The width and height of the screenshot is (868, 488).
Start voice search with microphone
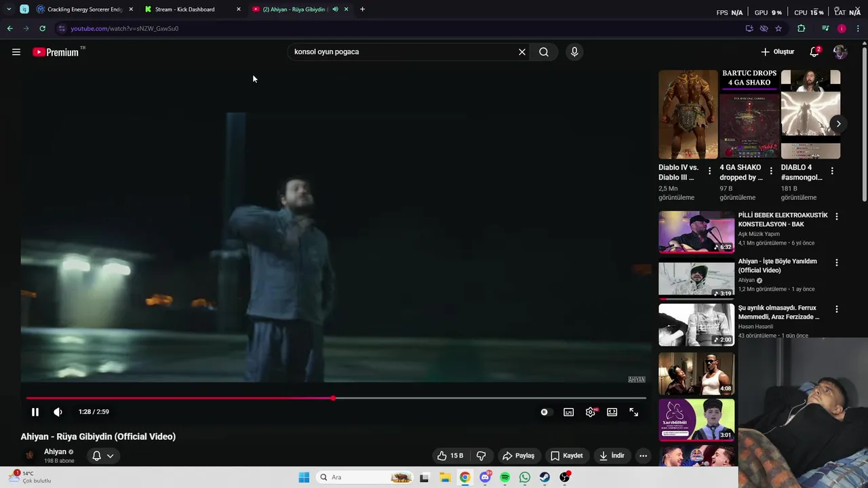point(574,52)
